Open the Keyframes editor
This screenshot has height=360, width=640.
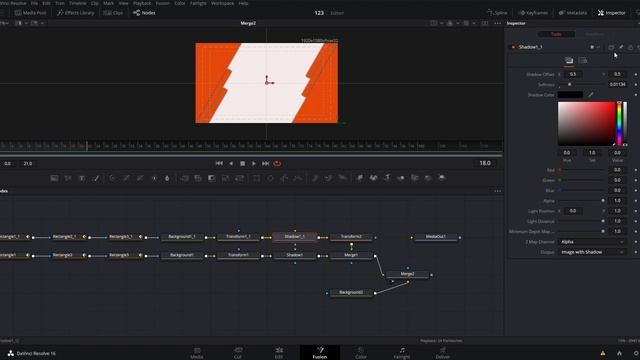point(533,13)
